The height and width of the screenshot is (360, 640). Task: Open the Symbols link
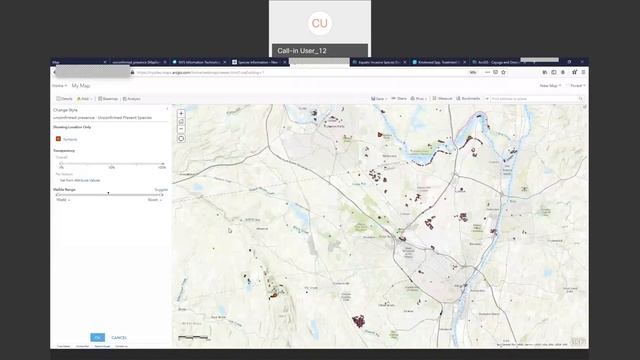tap(70, 140)
